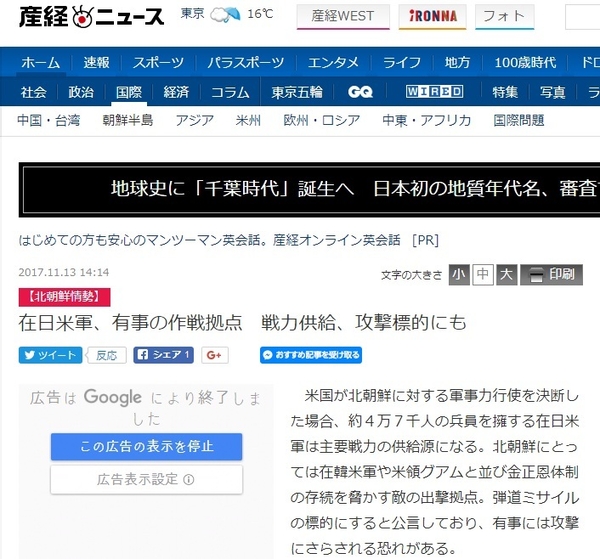
Task: Select コラム in sub navigation
Action: [x=230, y=92]
